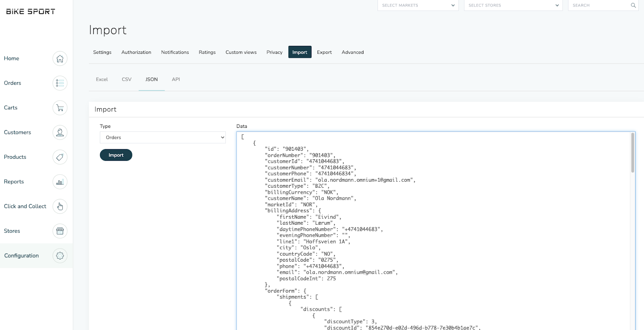Click the "discountType": 3 line
The width and height of the screenshot is (644, 330).
[x=350, y=322]
